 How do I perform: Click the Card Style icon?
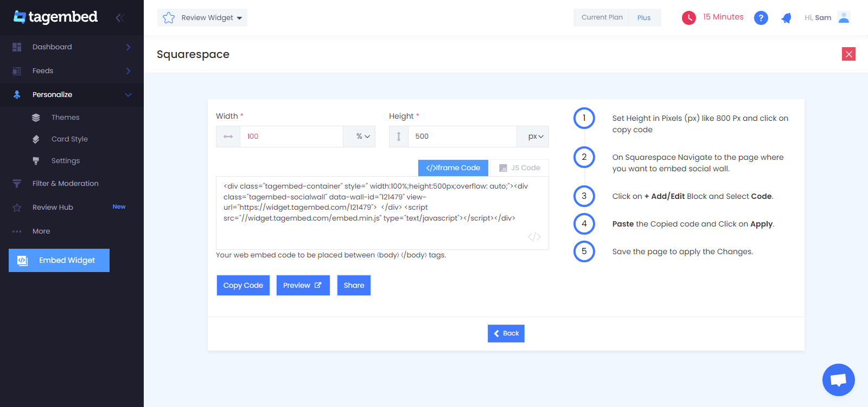(36, 139)
